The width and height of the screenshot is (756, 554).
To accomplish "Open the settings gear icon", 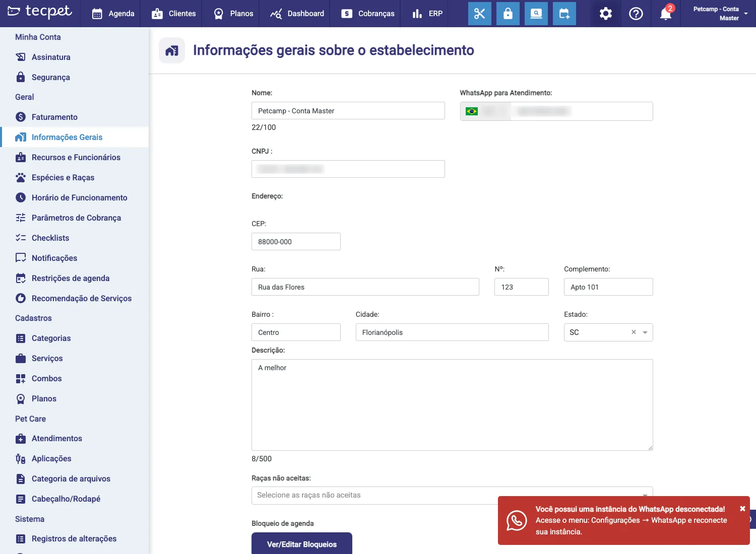I will pyautogui.click(x=606, y=14).
